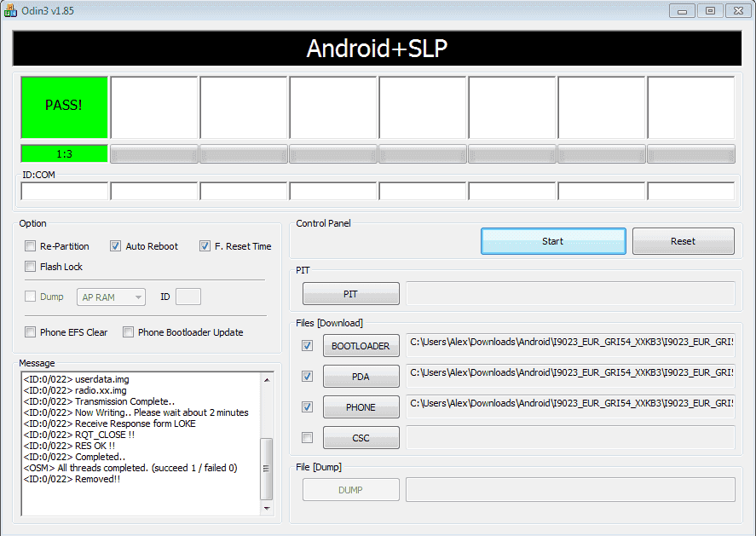
Task: Click message log scrollbar down arrow
Action: (x=267, y=509)
